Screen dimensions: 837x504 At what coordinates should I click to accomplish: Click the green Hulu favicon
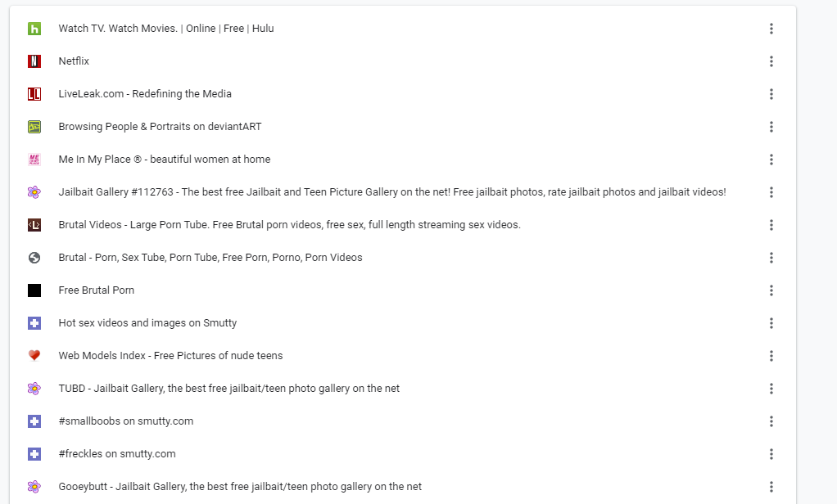tap(34, 29)
